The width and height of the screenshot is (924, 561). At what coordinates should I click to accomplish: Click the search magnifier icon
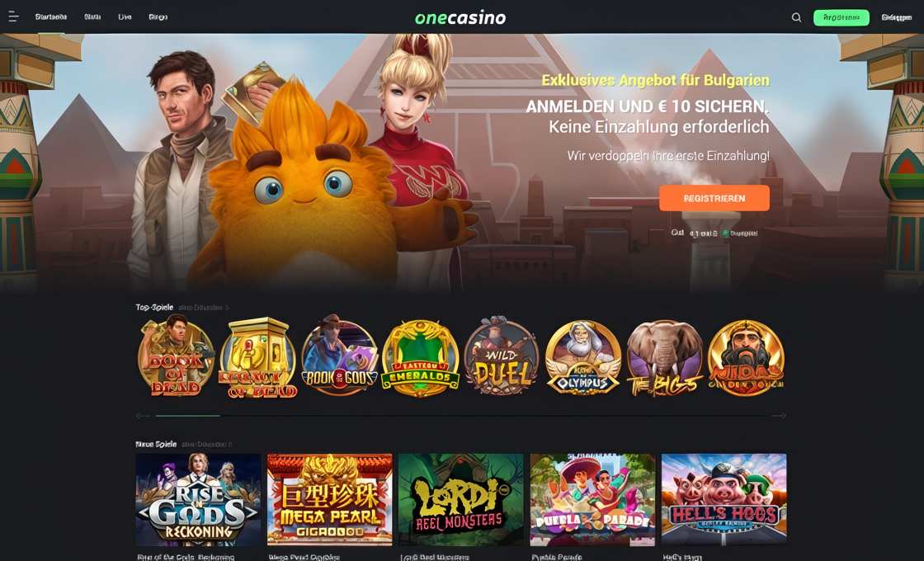[796, 17]
